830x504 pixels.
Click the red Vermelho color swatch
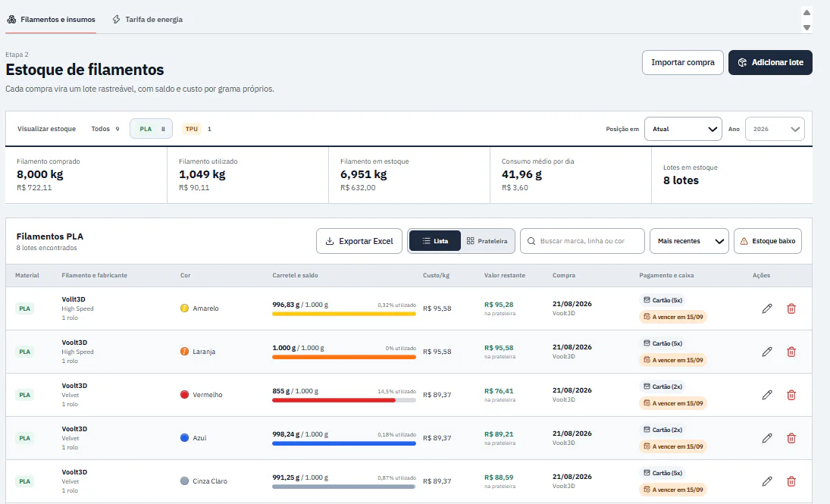click(184, 394)
